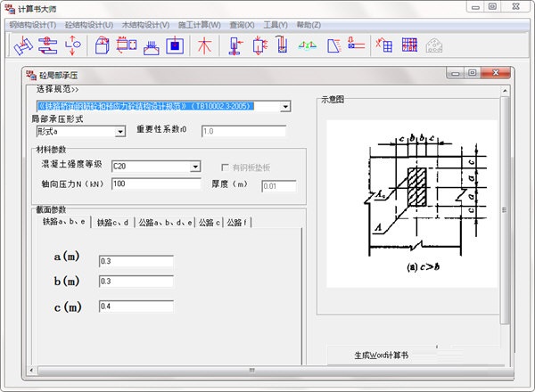Maximize the 砼局部承压 dialog
The width and height of the screenshot is (535, 392).
click(473, 73)
